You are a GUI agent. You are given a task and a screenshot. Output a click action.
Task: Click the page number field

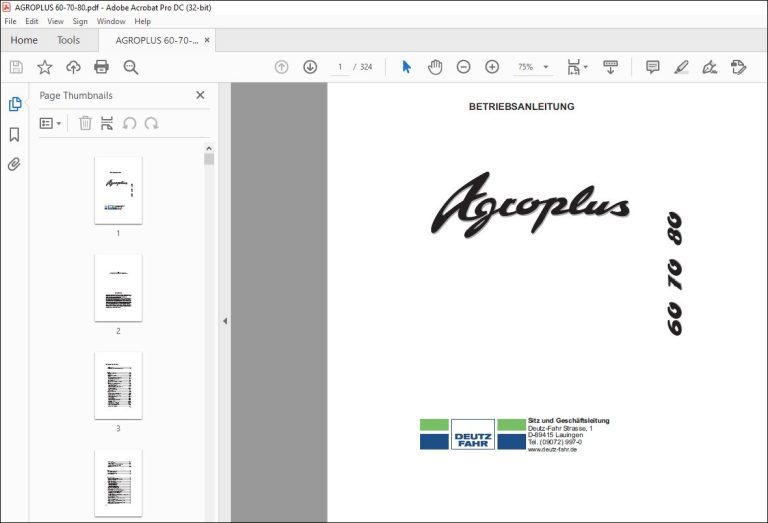coord(340,67)
